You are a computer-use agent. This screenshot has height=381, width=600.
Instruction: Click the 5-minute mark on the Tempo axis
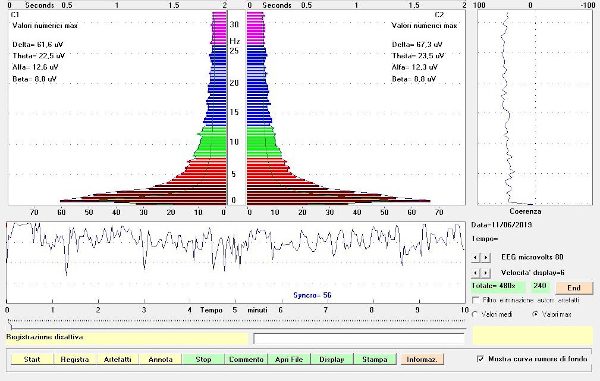235,310
